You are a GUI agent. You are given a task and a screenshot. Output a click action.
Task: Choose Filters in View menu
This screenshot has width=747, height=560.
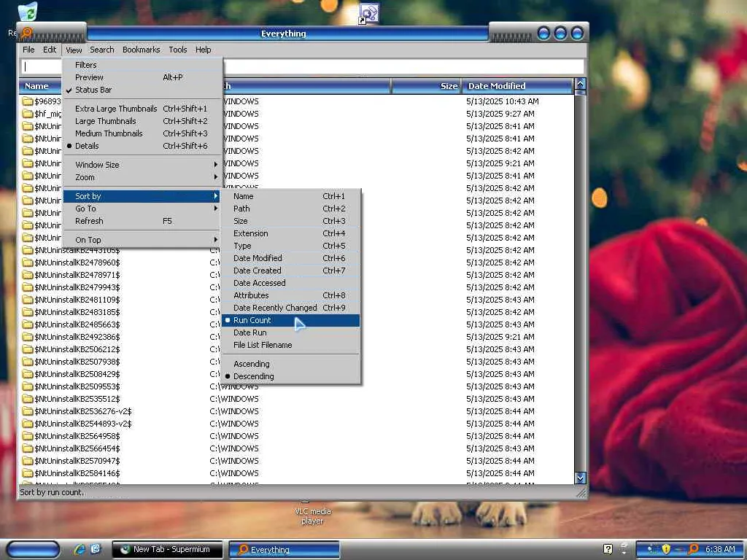click(x=142, y=65)
